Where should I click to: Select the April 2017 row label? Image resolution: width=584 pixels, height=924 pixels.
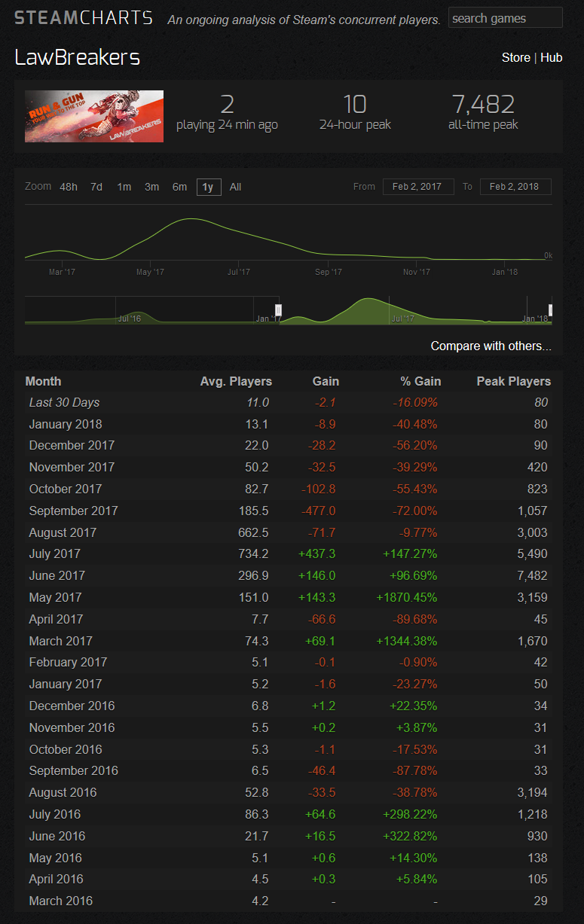point(56,620)
